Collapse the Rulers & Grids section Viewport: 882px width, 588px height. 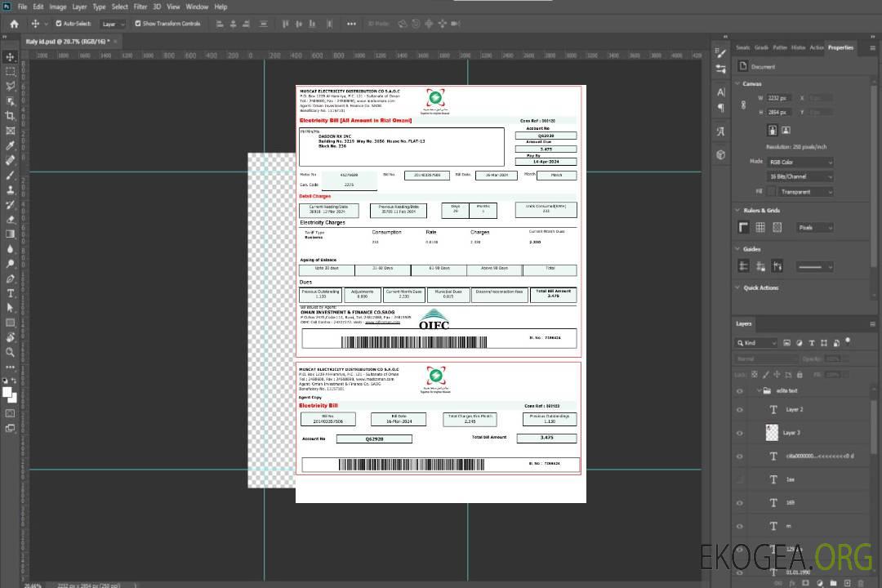point(737,211)
